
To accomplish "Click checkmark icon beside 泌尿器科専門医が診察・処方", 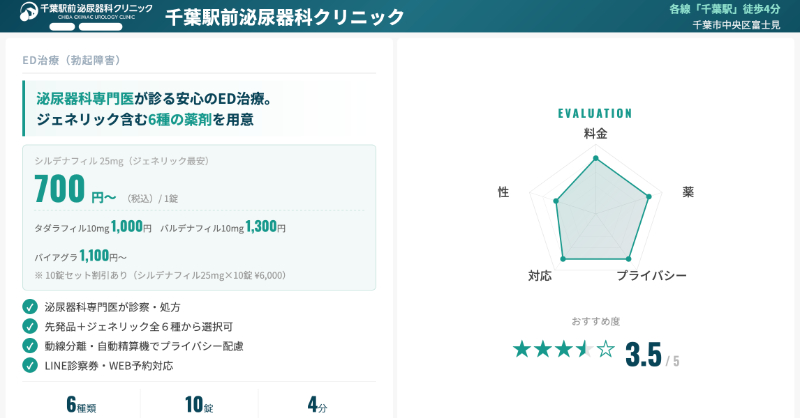I will pos(30,307).
